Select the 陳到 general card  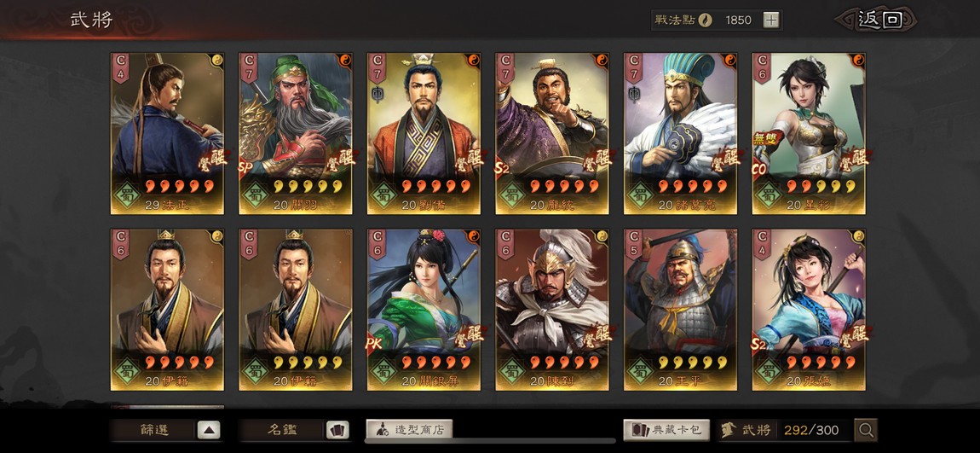coord(552,310)
